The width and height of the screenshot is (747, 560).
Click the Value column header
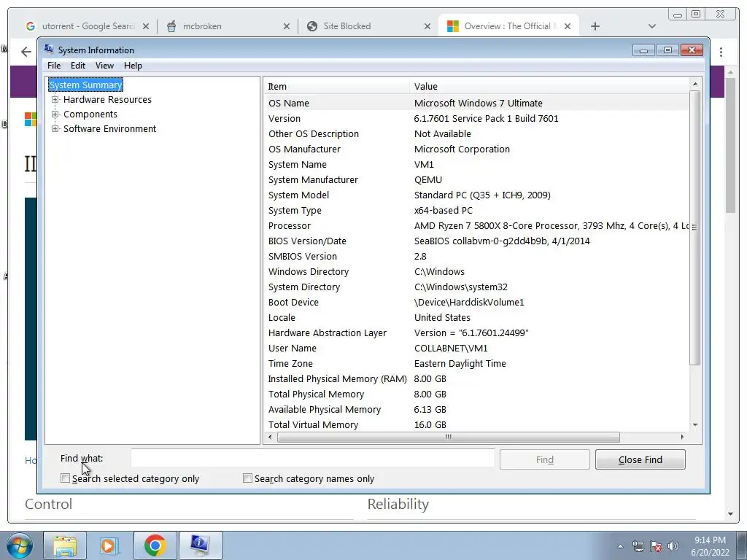coord(549,86)
